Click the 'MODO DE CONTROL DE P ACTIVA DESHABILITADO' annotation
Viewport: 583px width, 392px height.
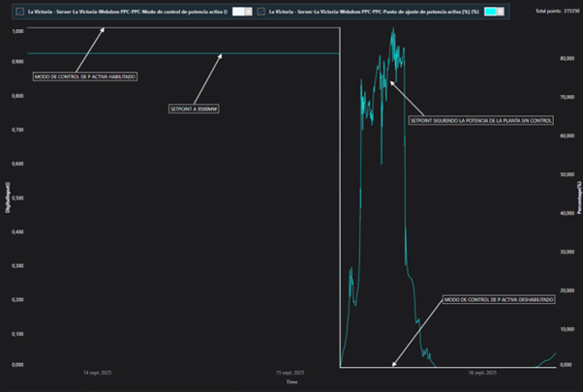pos(497,300)
